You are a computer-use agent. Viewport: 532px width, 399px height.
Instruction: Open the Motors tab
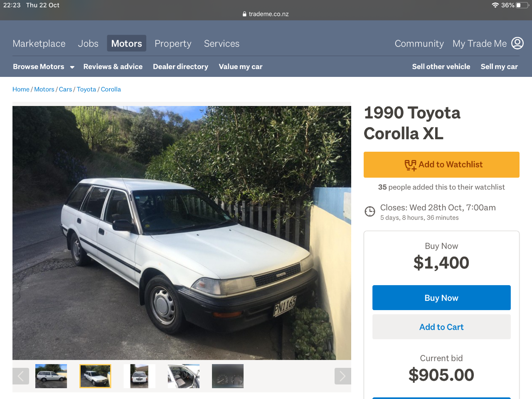point(127,43)
